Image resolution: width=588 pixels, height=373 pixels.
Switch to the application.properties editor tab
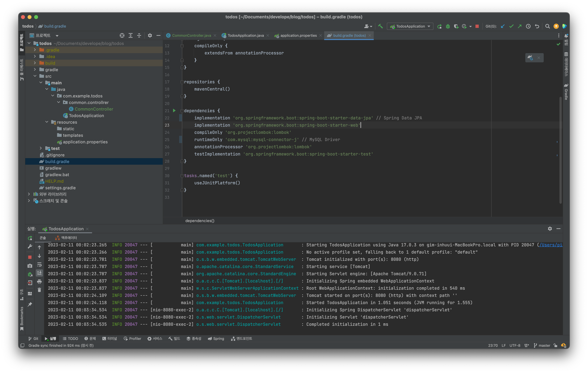tap(298, 36)
